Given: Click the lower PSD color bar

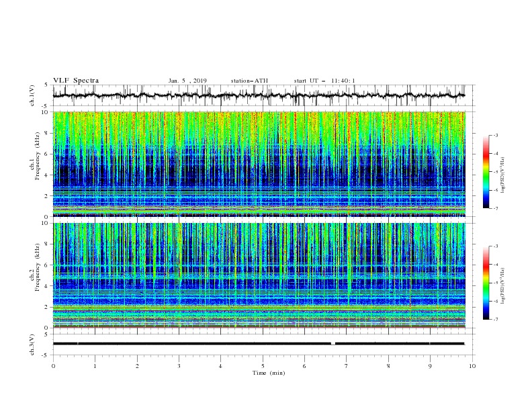Looking at the screenshot, I should [x=486, y=283].
